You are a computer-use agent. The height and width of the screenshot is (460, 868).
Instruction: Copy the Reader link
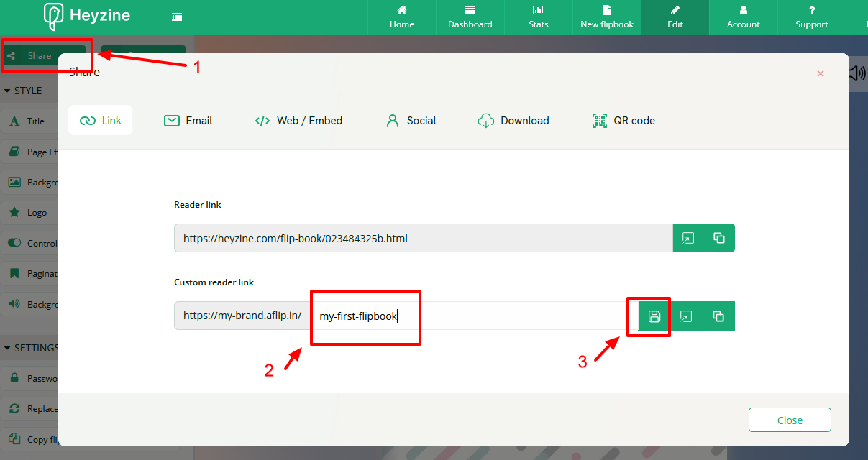pos(718,238)
